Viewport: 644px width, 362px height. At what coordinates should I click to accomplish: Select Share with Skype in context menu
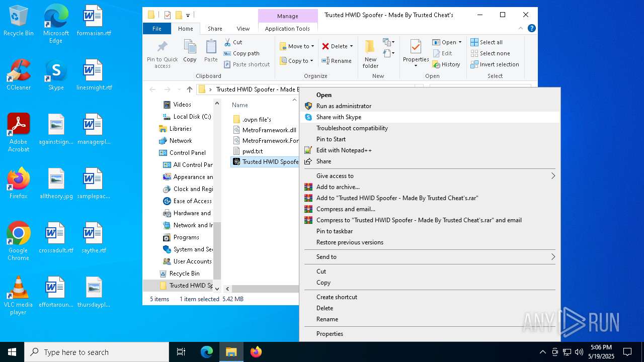click(x=430, y=117)
